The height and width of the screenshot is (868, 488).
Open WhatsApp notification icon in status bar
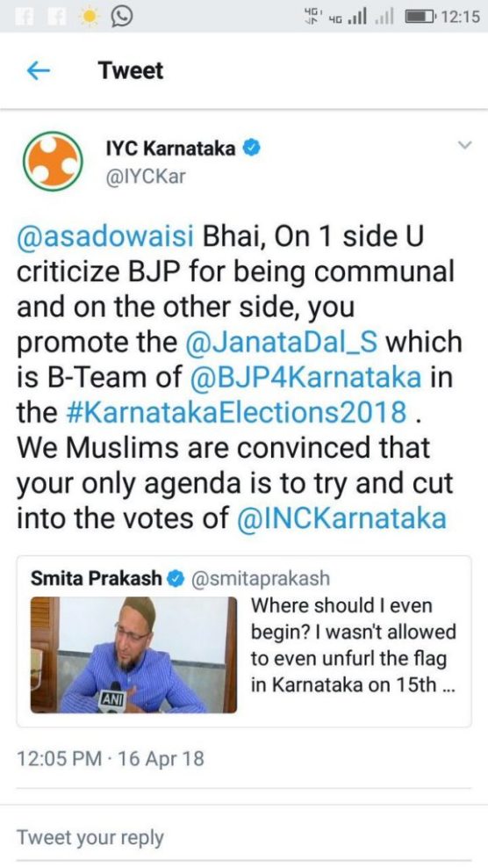point(121,17)
